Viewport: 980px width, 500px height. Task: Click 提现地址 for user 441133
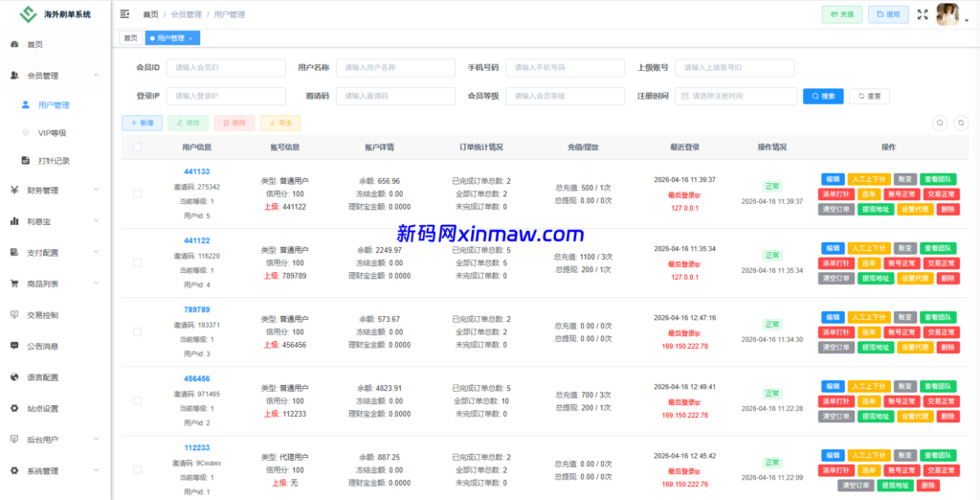click(x=876, y=209)
